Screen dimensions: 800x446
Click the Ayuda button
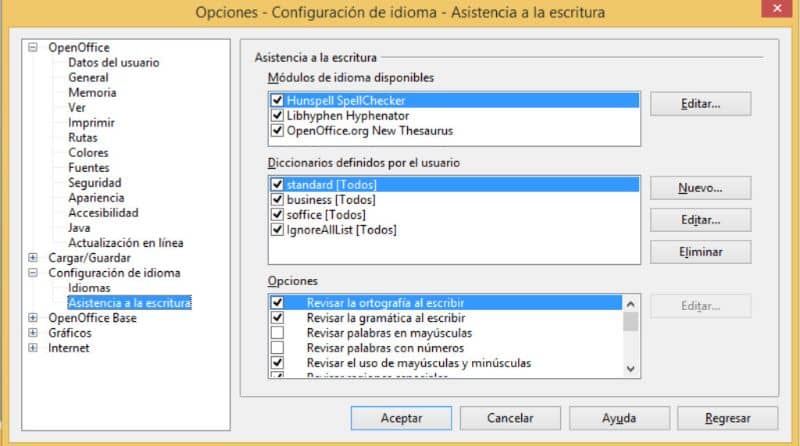click(619, 418)
